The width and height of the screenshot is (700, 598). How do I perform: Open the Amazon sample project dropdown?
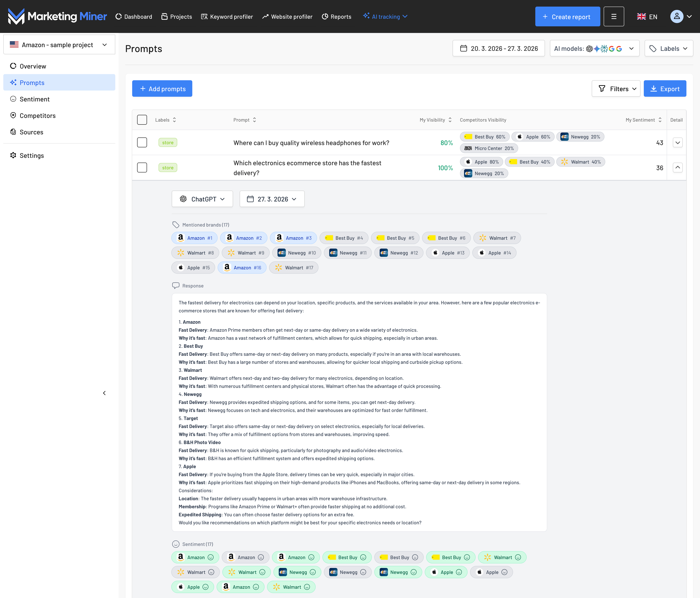(x=59, y=45)
